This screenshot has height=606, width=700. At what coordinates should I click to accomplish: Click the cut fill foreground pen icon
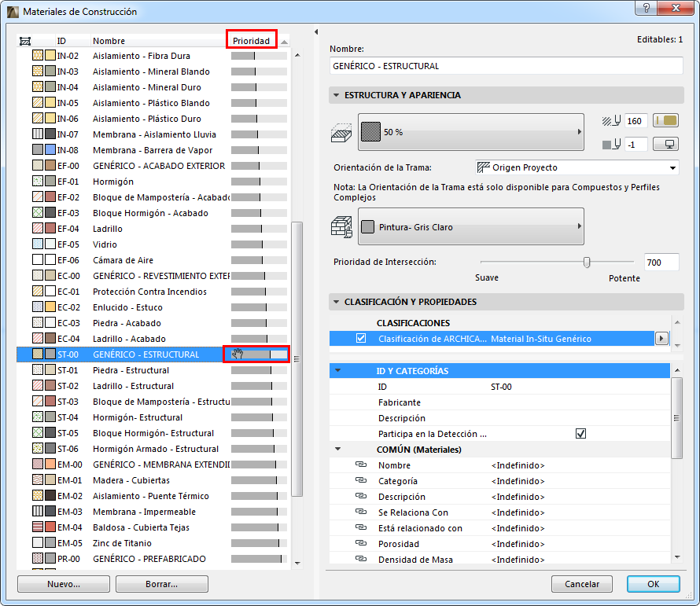[x=611, y=121]
